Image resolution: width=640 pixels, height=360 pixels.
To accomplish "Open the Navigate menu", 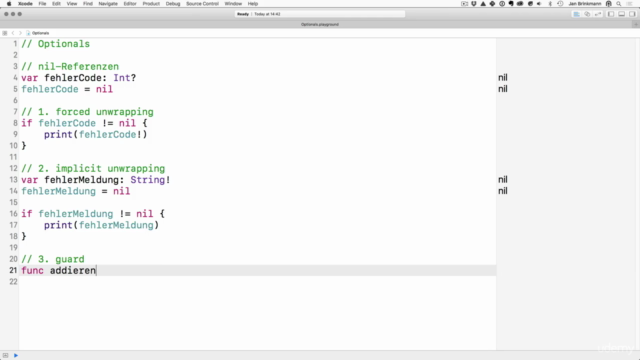I will point(108,4).
